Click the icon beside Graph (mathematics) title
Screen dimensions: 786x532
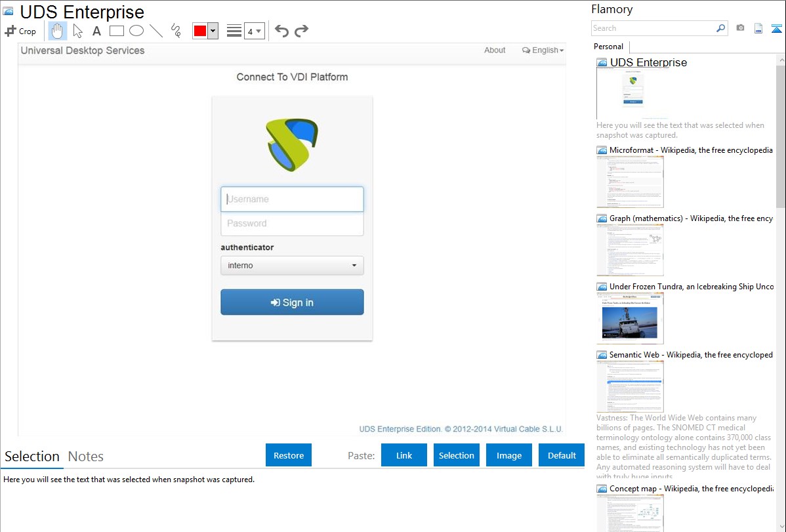602,218
